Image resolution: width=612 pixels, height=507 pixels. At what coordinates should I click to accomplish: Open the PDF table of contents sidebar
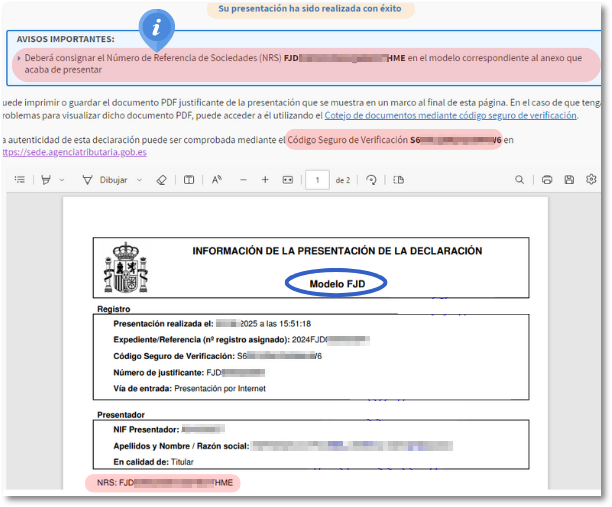pos(20,180)
